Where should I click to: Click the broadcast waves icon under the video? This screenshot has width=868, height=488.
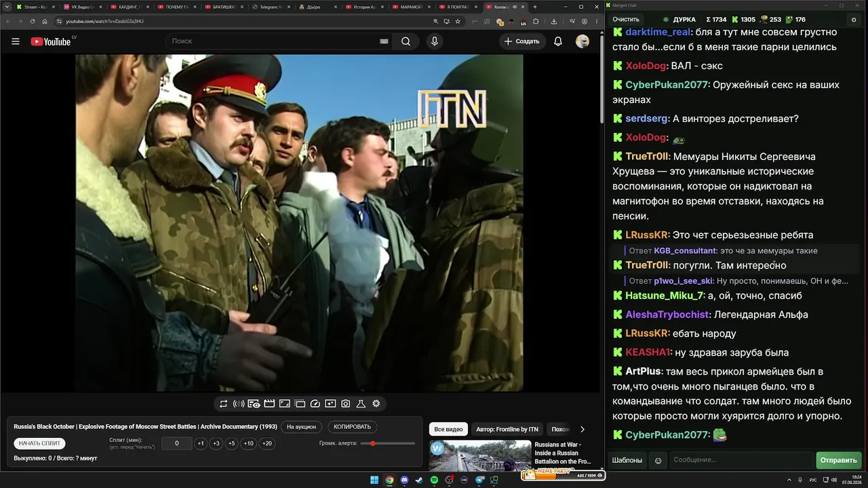click(x=239, y=404)
